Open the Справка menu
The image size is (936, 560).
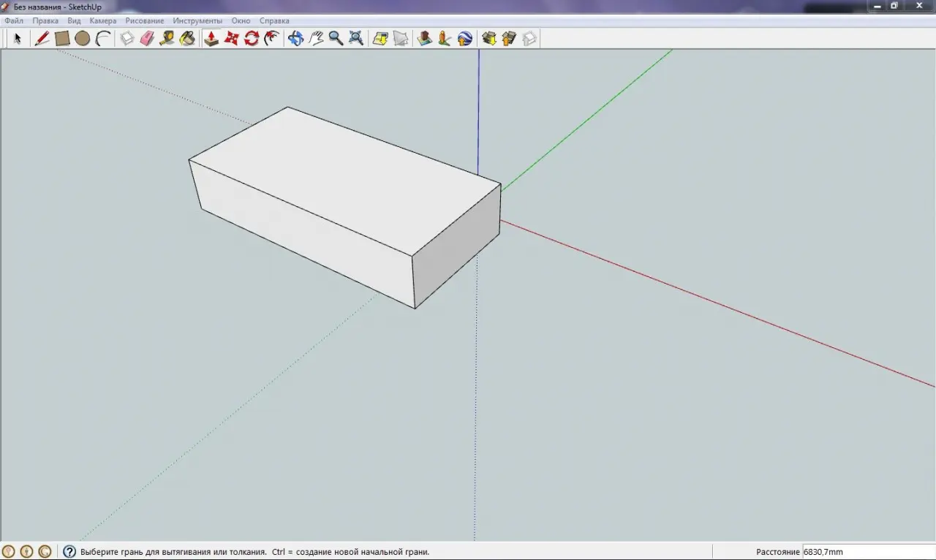[274, 20]
